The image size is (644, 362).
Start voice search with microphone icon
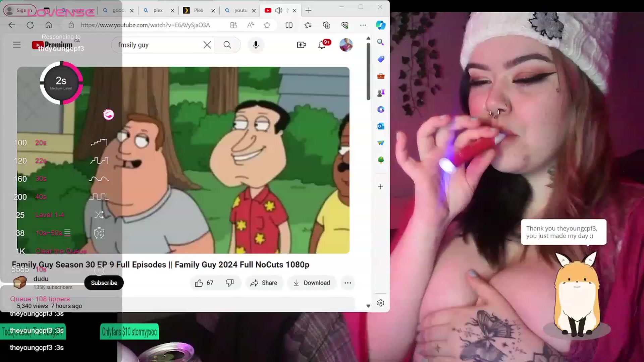(x=256, y=45)
